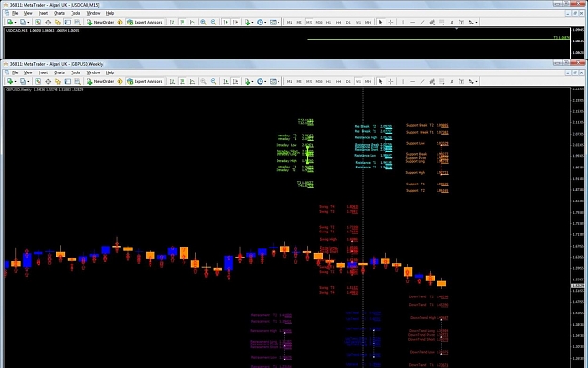The image size is (588, 368).
Task: Open Help menu in USDCAD window
Action: pyautogui.click(x=110, y=13)
